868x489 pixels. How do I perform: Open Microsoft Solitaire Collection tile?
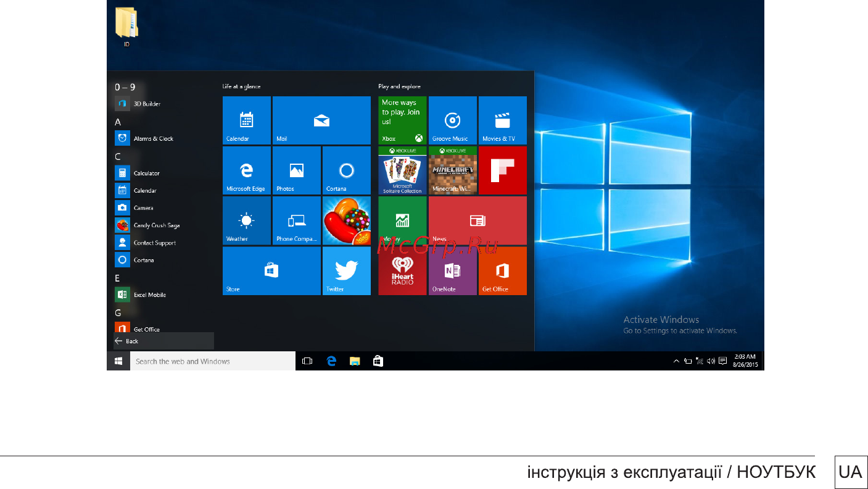pyautogui.click(x=402, y=170)
